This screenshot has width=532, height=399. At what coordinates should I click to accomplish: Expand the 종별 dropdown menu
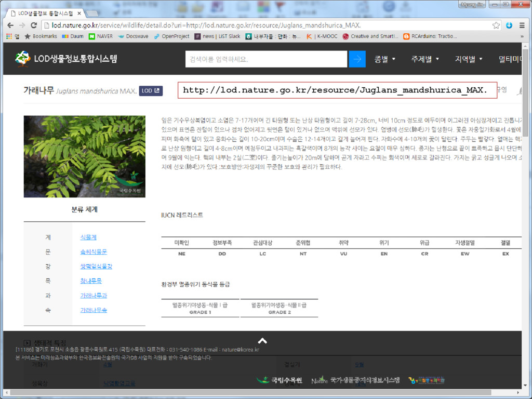(385, 59)
